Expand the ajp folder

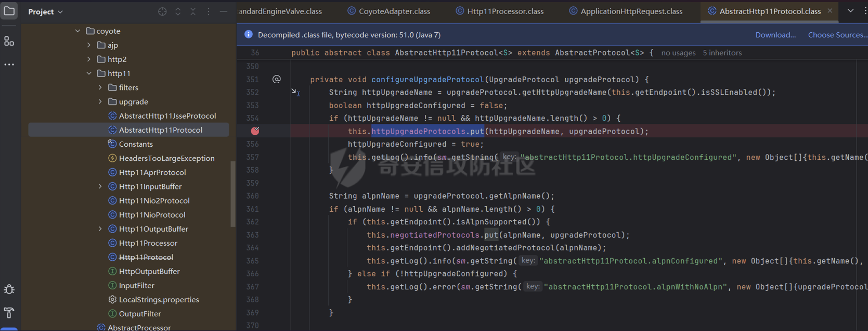[89, 45]
